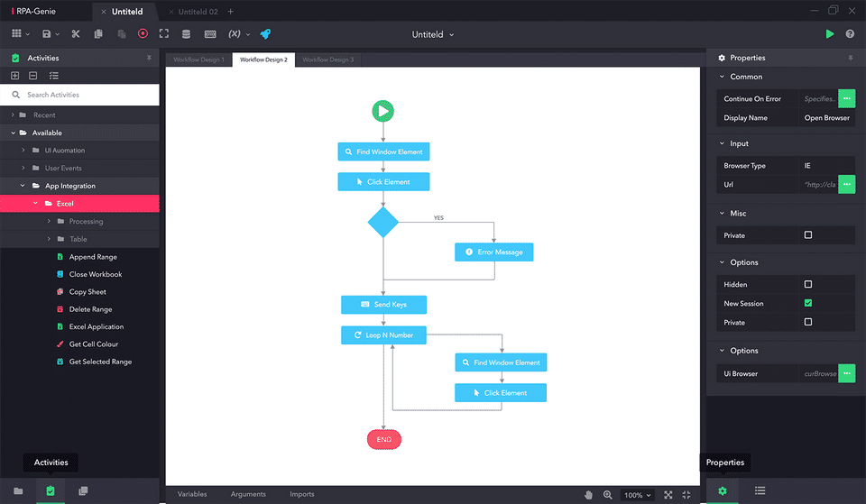Open the grid apps menu icon

[16, 33]
